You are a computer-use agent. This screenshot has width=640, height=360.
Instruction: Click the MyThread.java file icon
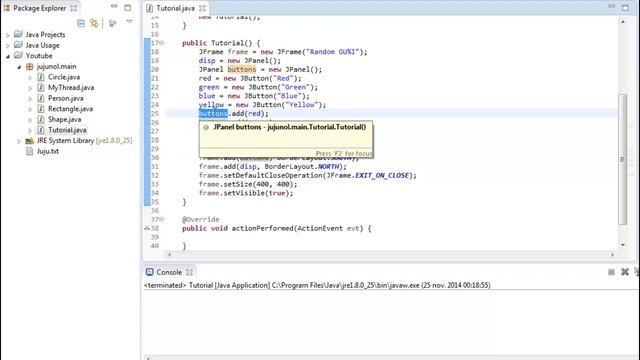pos(41,87)
